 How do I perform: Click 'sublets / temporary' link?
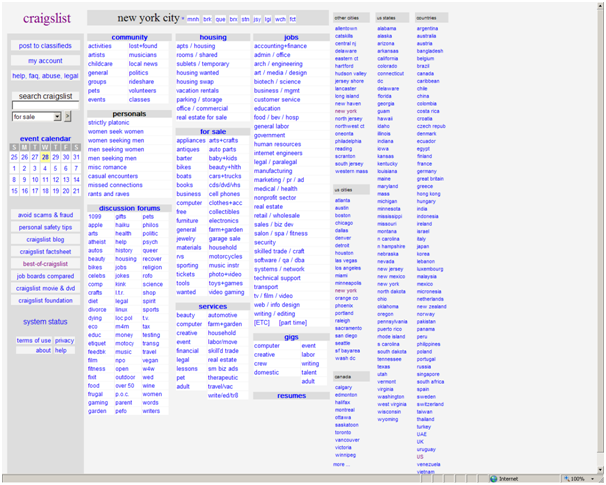[203, 64]
